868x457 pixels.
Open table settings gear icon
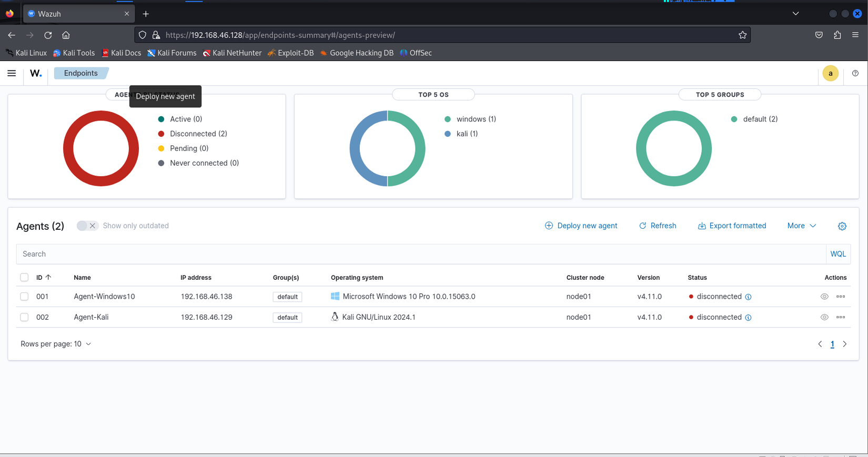click(842, 226)
